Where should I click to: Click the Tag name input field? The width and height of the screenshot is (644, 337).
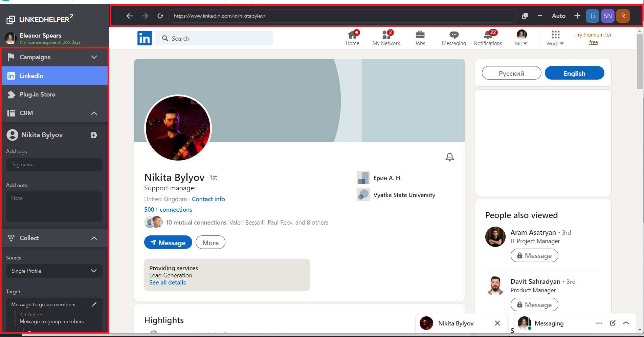(54, 165)
